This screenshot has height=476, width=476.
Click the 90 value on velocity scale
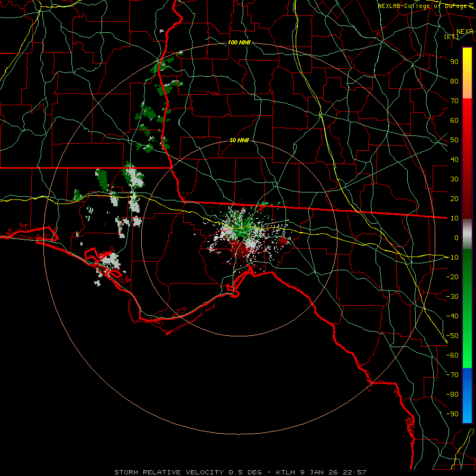tap(454, 62)
